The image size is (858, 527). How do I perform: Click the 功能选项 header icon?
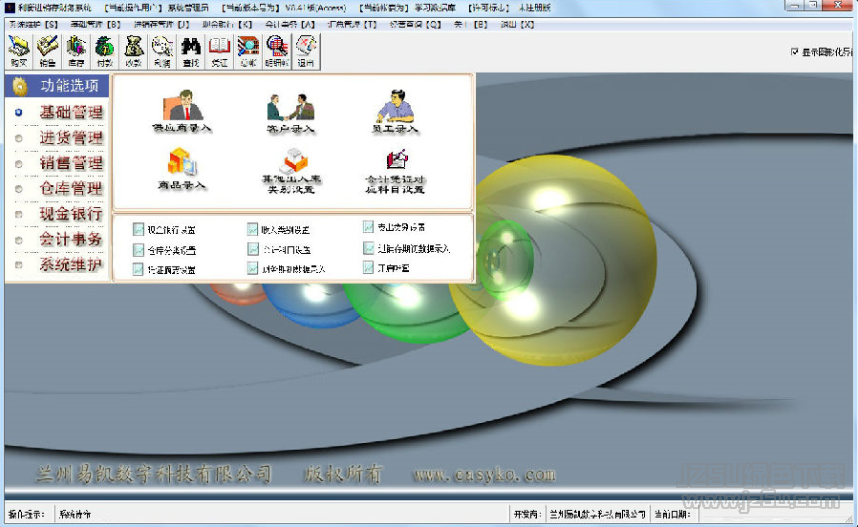20,86
